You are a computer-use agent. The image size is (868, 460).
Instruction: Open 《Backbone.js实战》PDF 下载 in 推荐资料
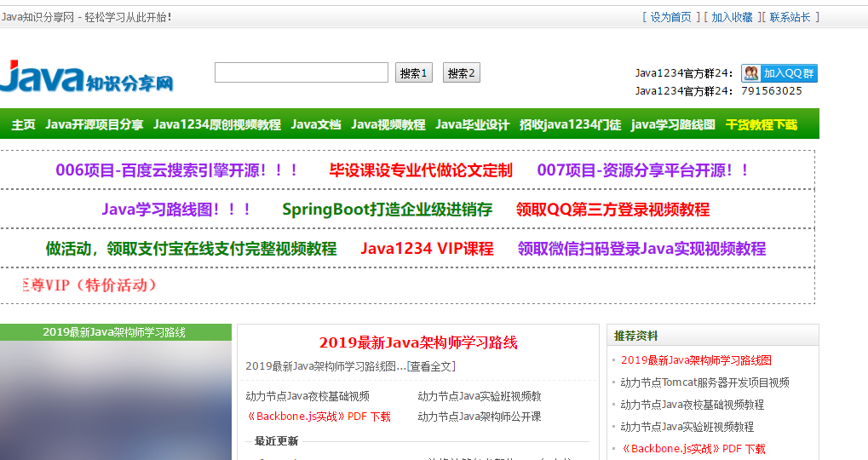coord(693,449)
